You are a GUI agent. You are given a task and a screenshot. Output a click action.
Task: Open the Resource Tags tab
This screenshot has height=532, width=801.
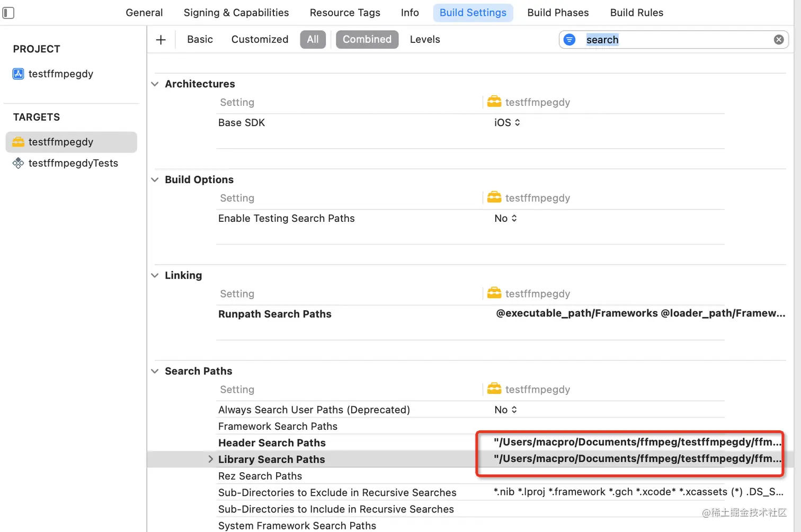pyautogui.click(x=345, y=13)
